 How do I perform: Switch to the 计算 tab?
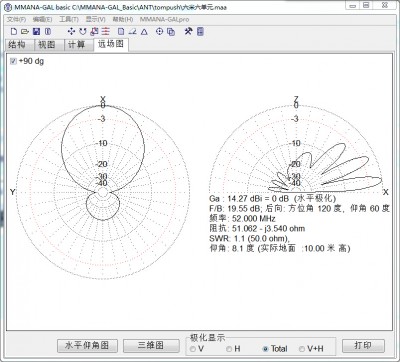coord(78,45)
